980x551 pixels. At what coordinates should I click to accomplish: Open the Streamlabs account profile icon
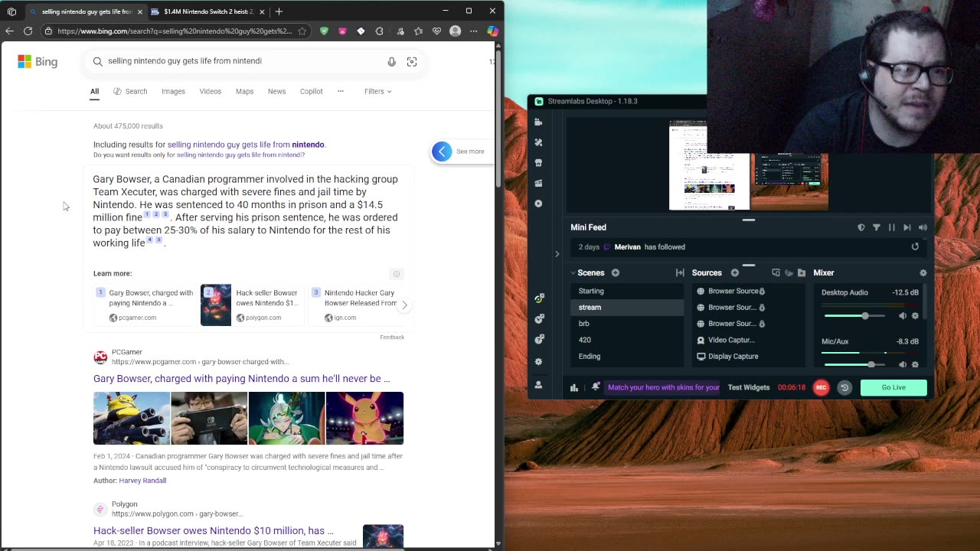coord(538,385)
